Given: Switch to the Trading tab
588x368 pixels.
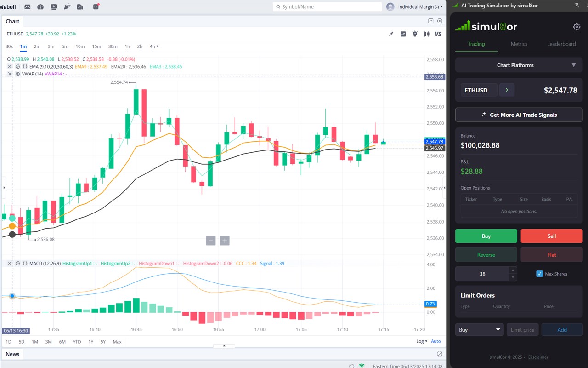Looking at the screenshot, I should pyautogui.click(x=476, y=44).
